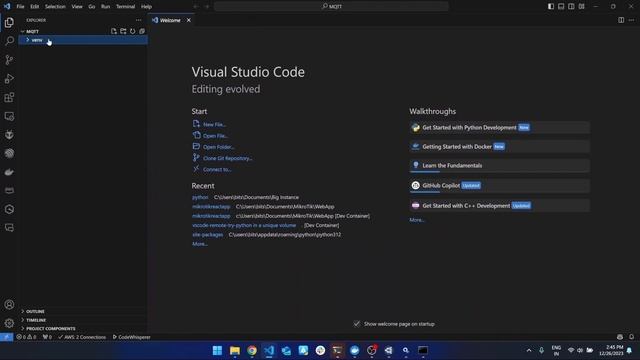Open the Search view icon
Screen dimensions: 640x360
(9, 41)
